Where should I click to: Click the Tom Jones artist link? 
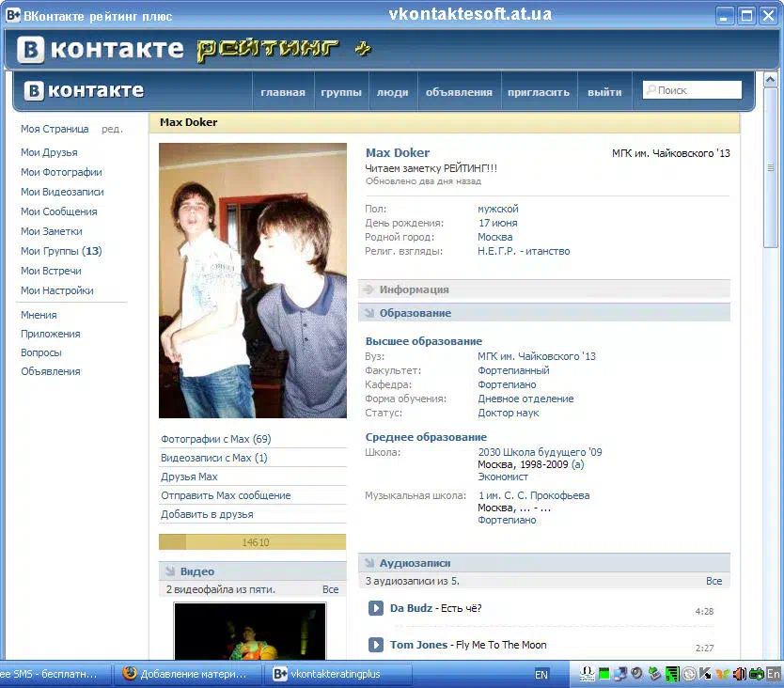pyautogui.click(x=418, y=645)
